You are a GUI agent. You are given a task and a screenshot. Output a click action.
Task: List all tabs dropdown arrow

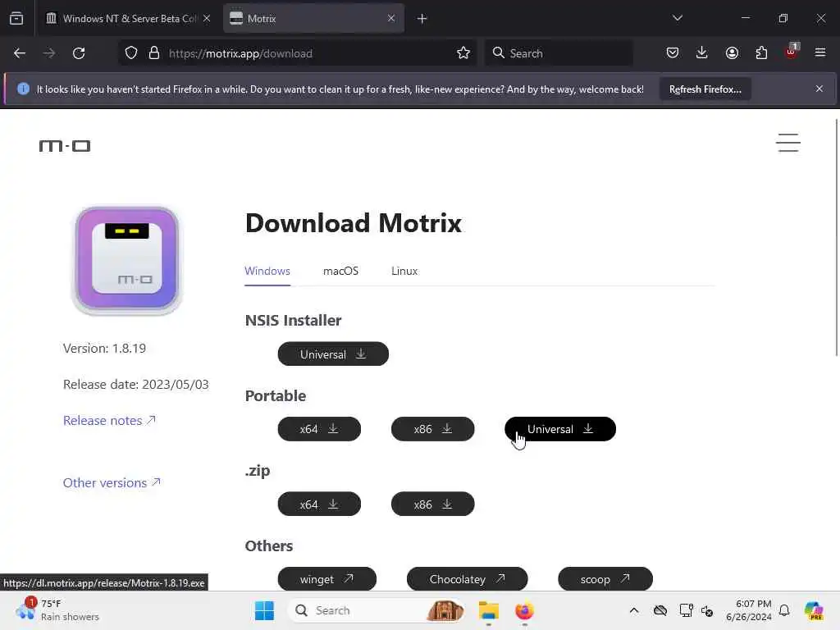[677, 18]
